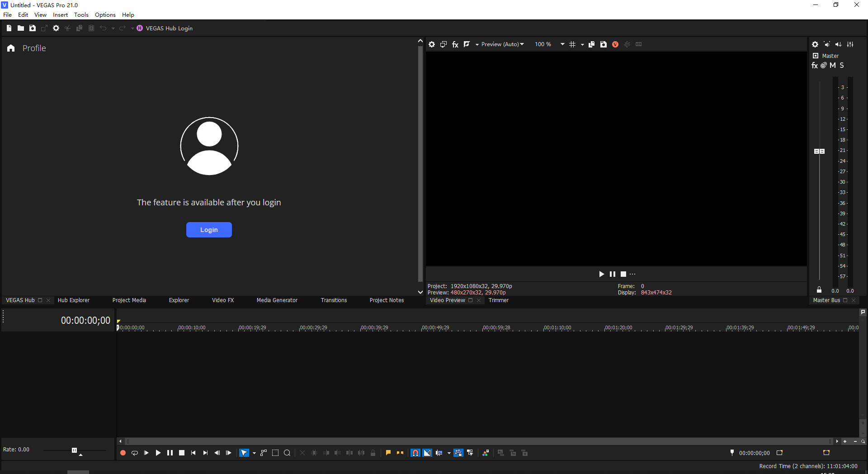Open the Preview (Auto) quality dropdown

(502, 44)
